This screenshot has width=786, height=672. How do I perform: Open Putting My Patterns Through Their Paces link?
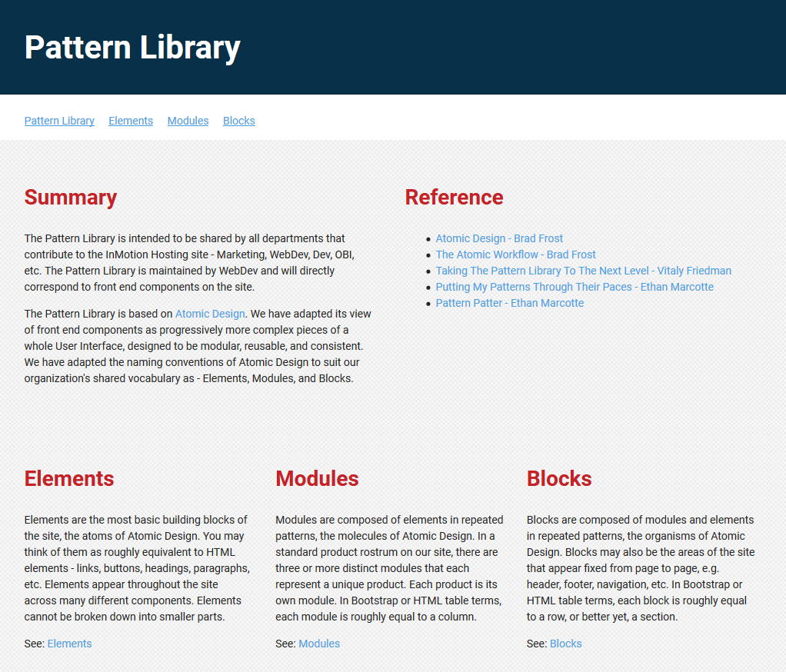coord(574,287)
